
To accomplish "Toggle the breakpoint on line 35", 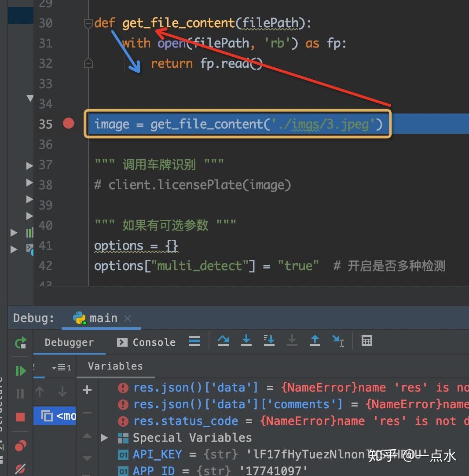I will point(68,124).
